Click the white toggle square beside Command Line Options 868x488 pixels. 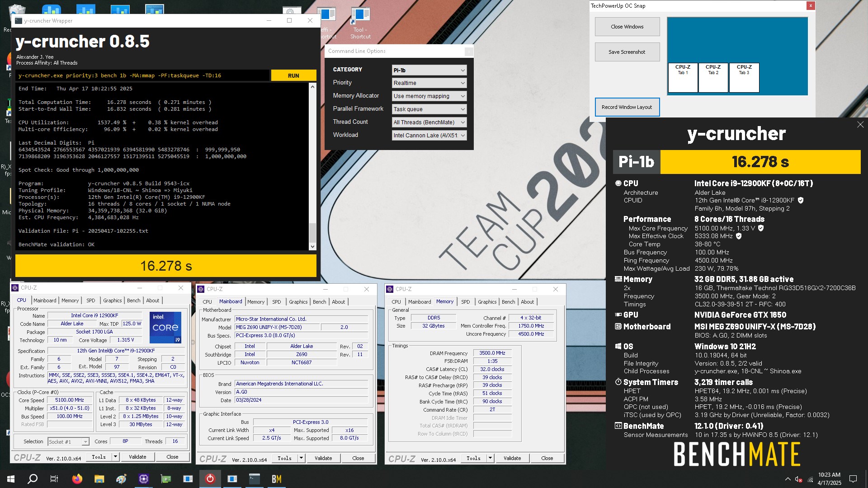(x=469, y=52)
